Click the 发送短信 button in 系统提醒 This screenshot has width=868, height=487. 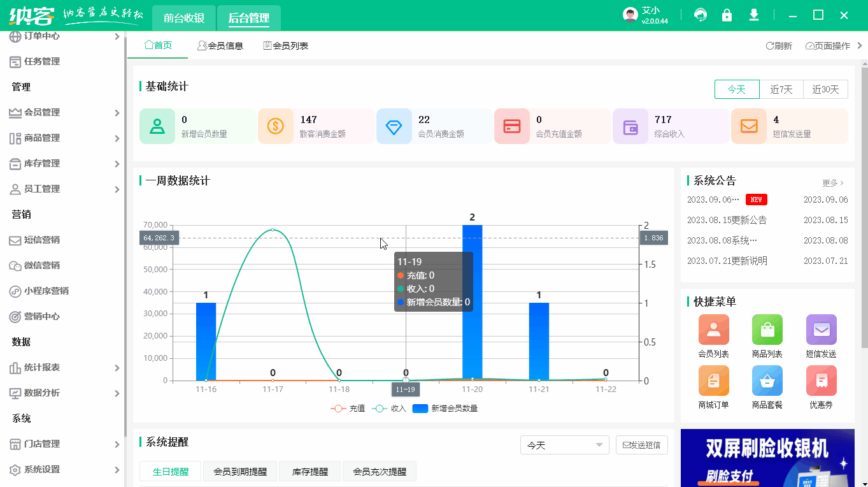[x=642, y=445]
